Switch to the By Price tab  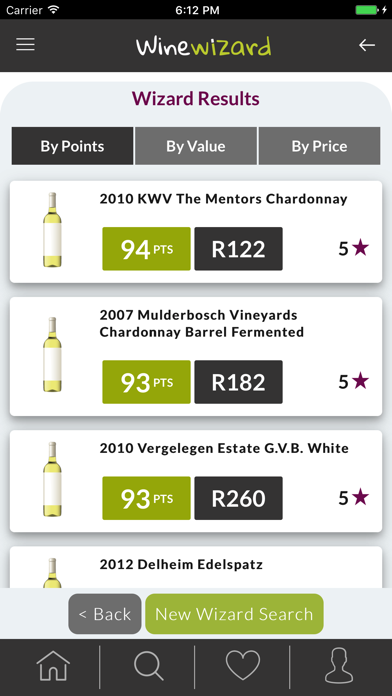pos(319,146)
